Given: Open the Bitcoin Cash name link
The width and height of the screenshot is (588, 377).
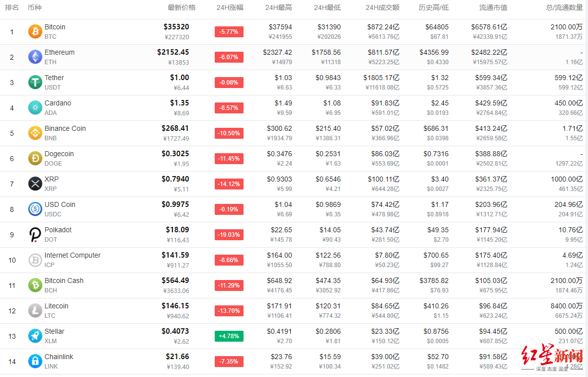Looking at the screenshot, I should click(64, 281).
